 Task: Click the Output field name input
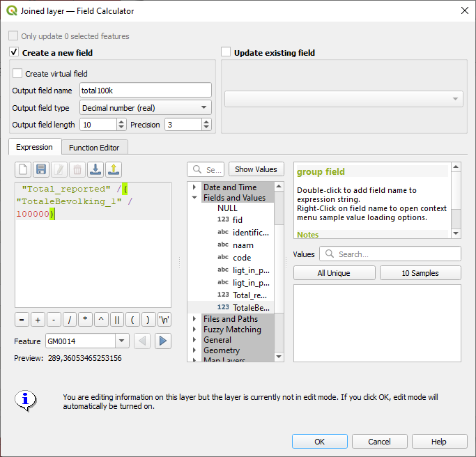[146, 90]
